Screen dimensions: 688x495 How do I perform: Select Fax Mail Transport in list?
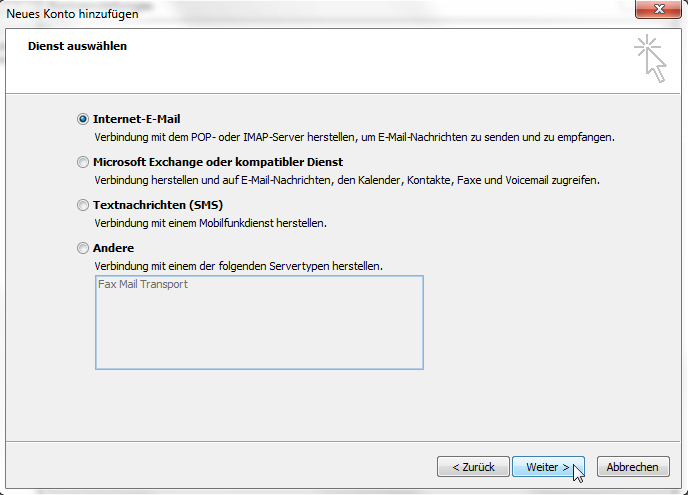click(143, 284)
